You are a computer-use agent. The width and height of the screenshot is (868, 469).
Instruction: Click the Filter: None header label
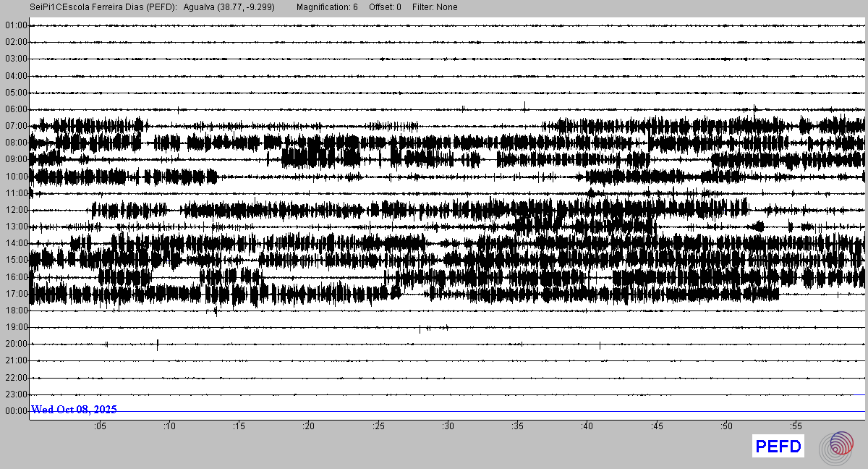[435, 7]
